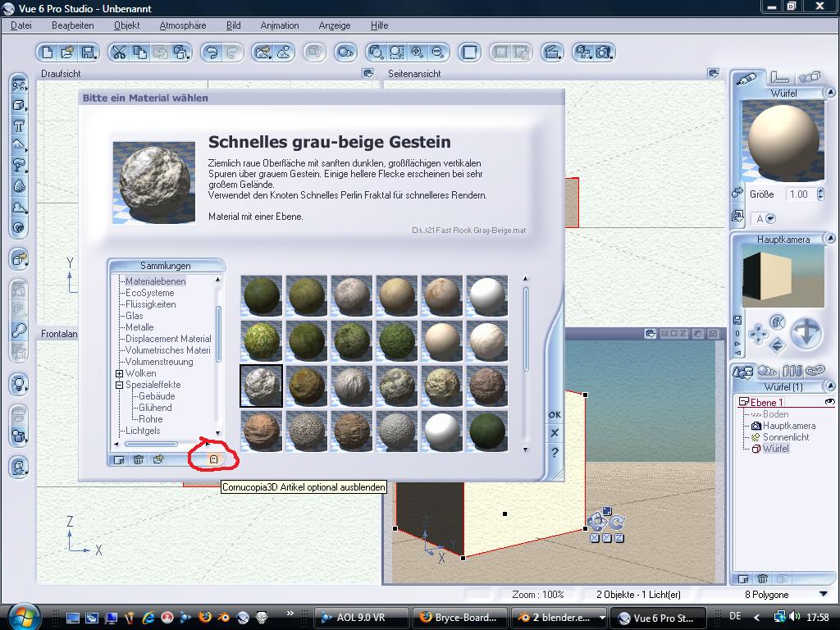
Task: Click the Undo arrow icon
Action: tap(212, 52)
